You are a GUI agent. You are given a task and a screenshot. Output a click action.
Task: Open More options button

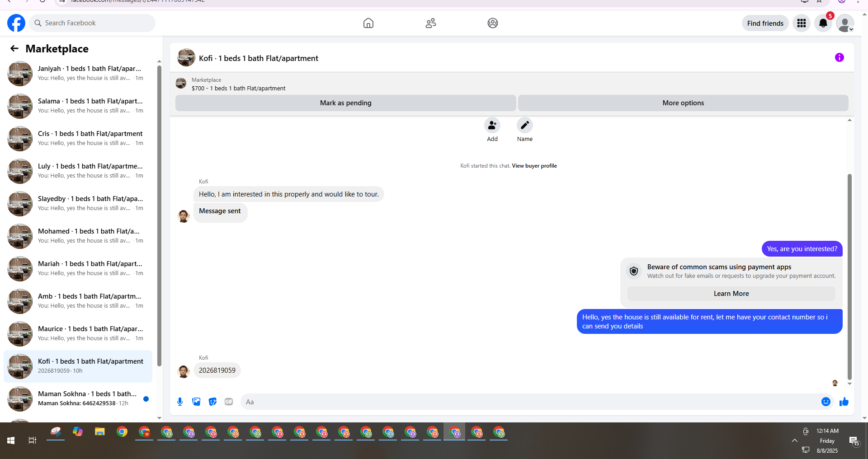pyautogui.click(x=683, y=103)
